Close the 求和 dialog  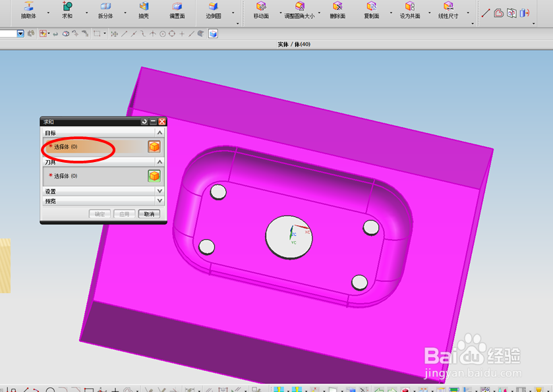point(162,122)
